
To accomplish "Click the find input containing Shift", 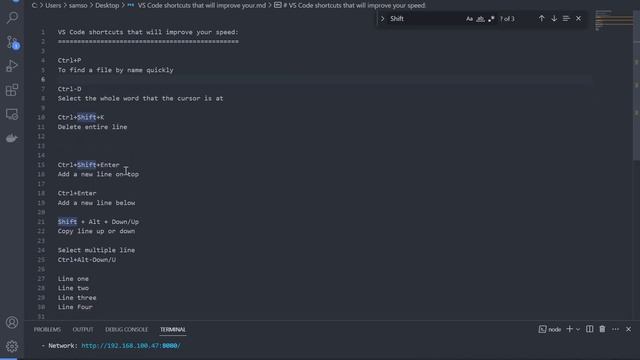I will click(424, 19).
